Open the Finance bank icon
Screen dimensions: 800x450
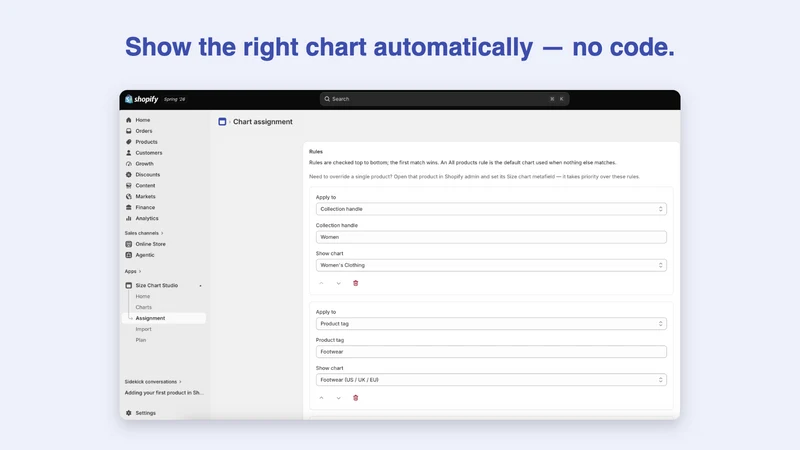click(x=129, y=207)
